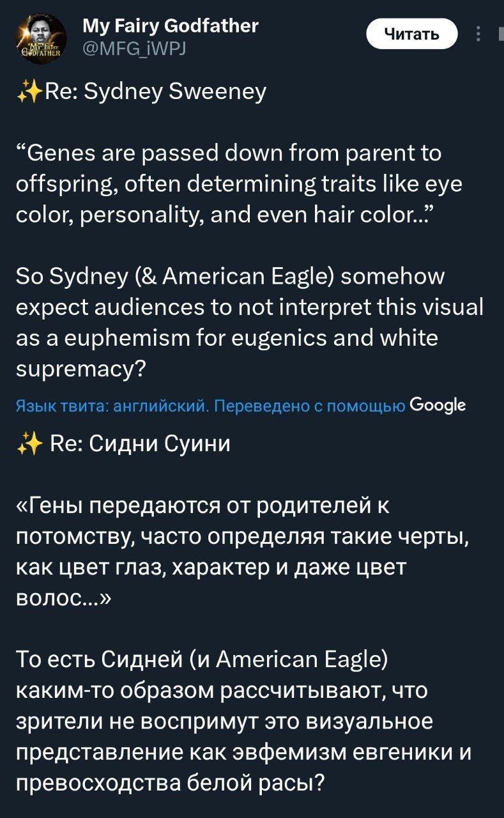The height and width of the screenshot is (818, 504).
Task: Click the sparkle emoji before Re: Сидни Суини
Action: (x=29, y=443)
